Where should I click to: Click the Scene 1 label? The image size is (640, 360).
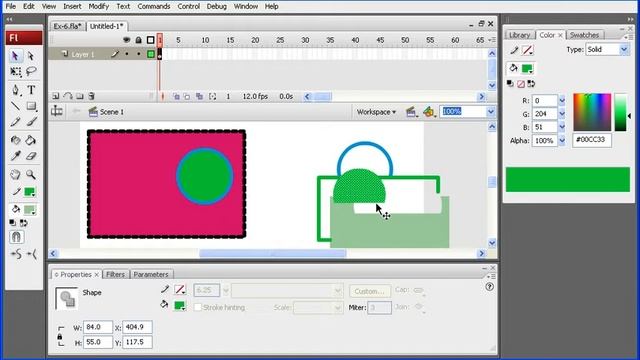coord(111,112)
